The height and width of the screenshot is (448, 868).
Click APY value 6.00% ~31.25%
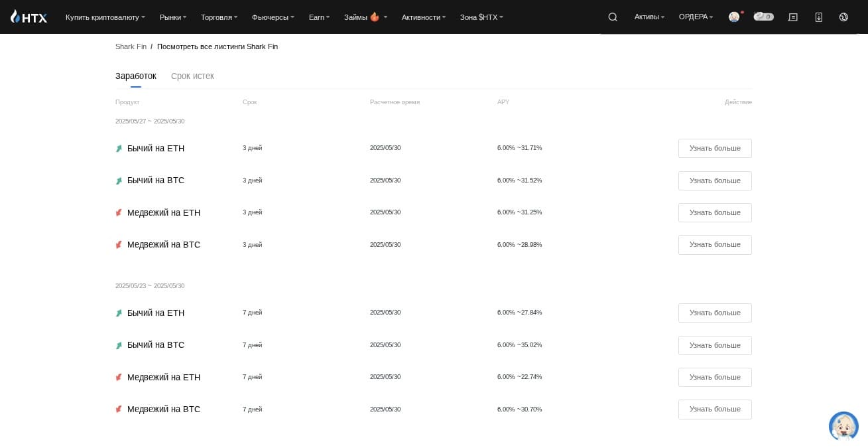519,212
